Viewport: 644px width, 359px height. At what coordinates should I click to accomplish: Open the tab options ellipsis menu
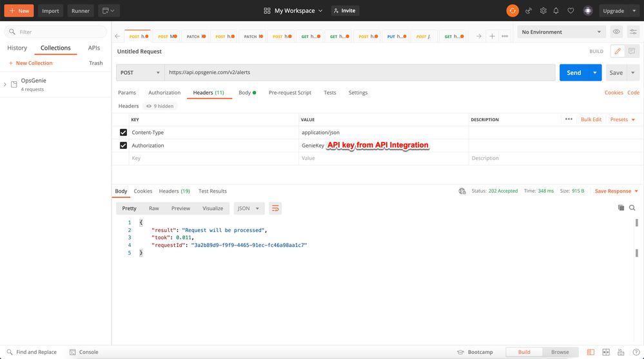pyautogui.click(x=505, y=36)
